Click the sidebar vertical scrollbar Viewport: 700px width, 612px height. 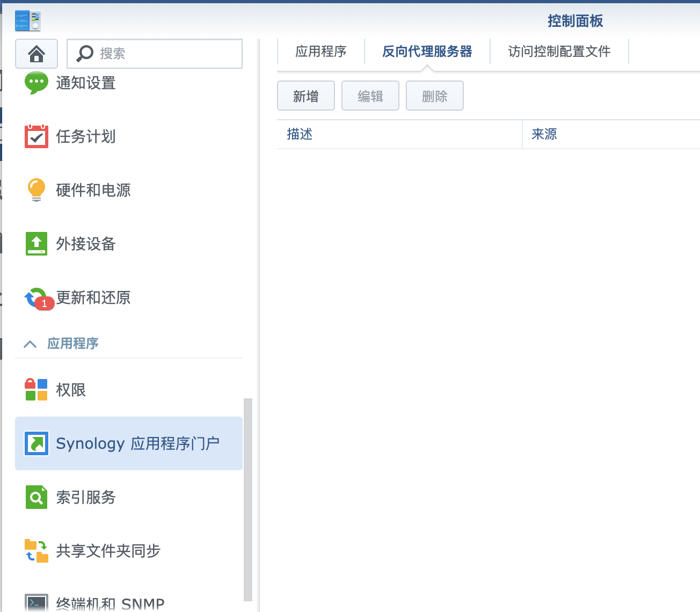click(247, 499)
